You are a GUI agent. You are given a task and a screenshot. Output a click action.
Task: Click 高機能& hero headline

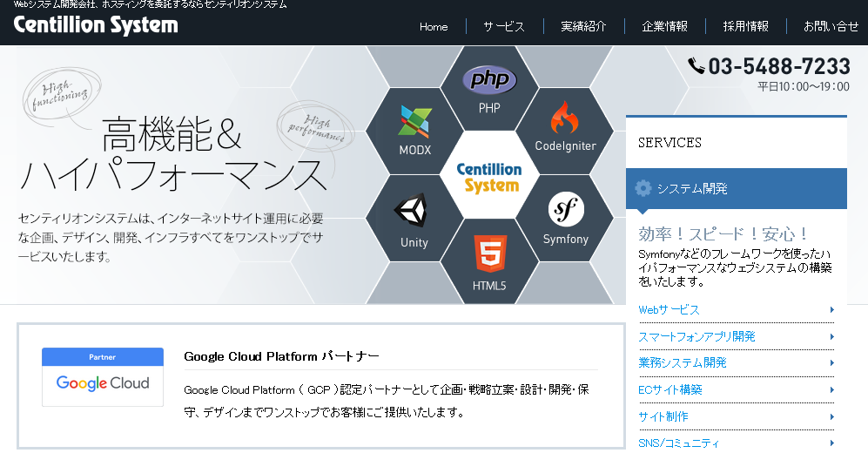click(172, 134)
